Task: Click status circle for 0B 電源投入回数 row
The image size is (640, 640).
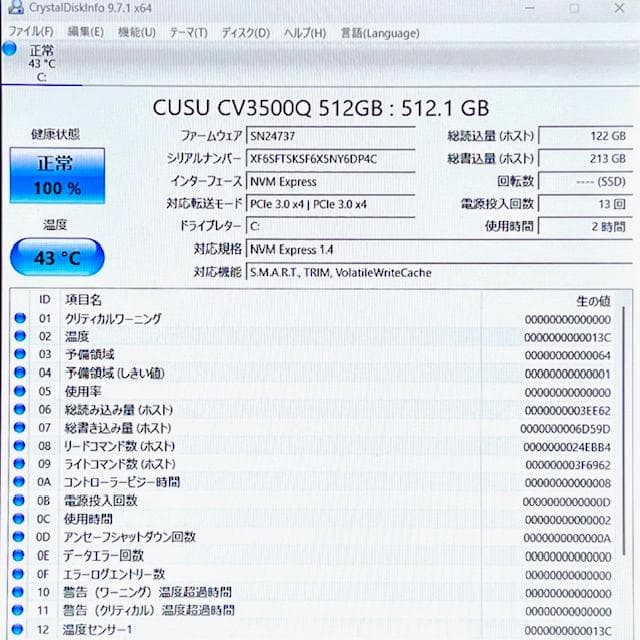Action: point(19,500)
